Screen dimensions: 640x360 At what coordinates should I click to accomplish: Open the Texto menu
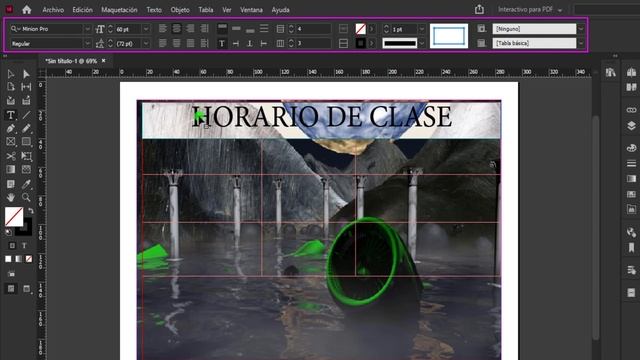click(x=154, y=10)
